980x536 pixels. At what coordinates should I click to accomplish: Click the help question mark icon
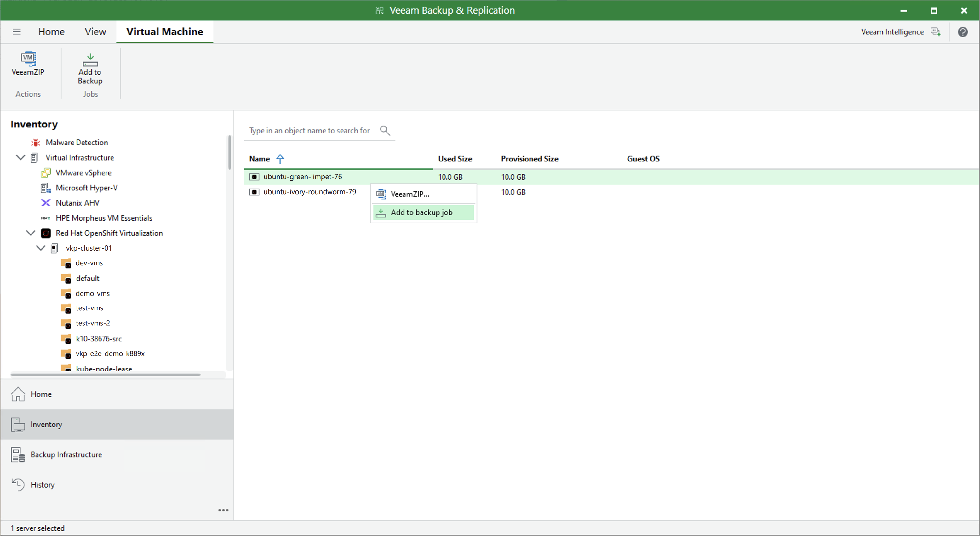[962, 31]
